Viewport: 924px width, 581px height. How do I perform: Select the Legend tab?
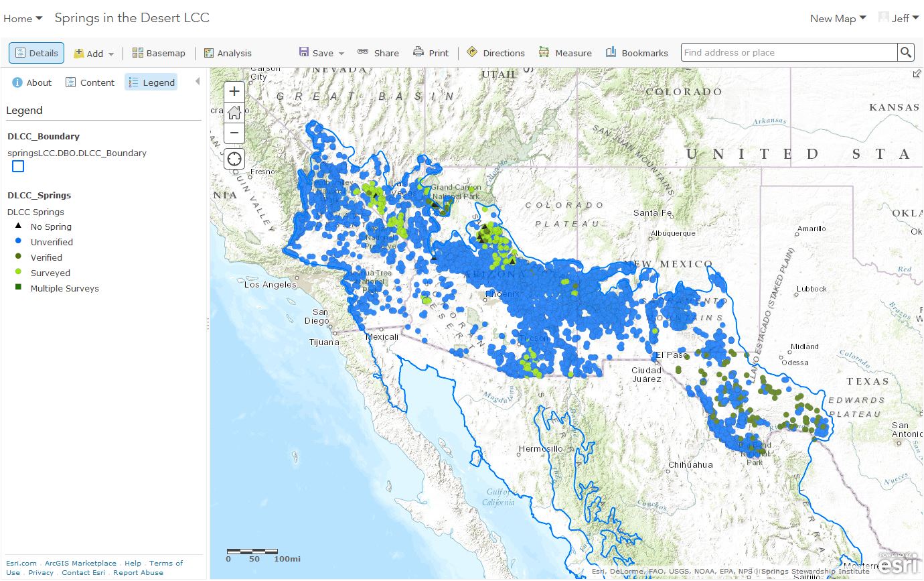tap(151, 82)
